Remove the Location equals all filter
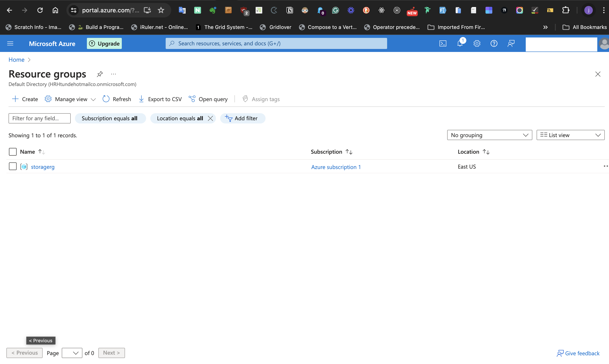The height and width of the screenshot is (364, 609). point(211,118)
